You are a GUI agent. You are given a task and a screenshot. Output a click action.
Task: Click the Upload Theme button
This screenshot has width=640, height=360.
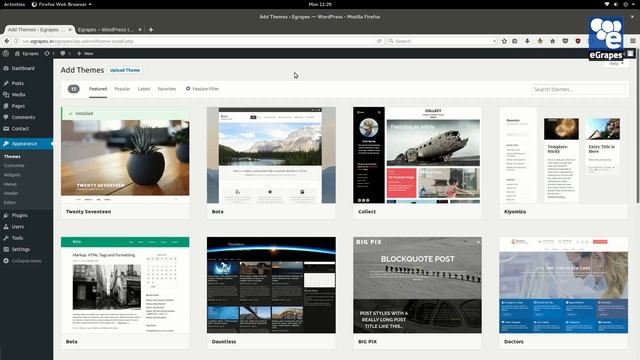click(125, 70)
